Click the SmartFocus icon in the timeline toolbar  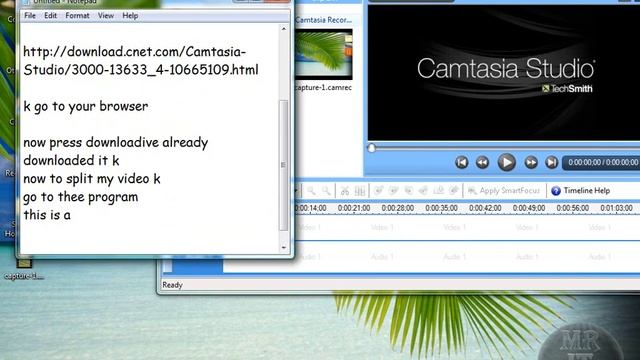click(472, 191)
